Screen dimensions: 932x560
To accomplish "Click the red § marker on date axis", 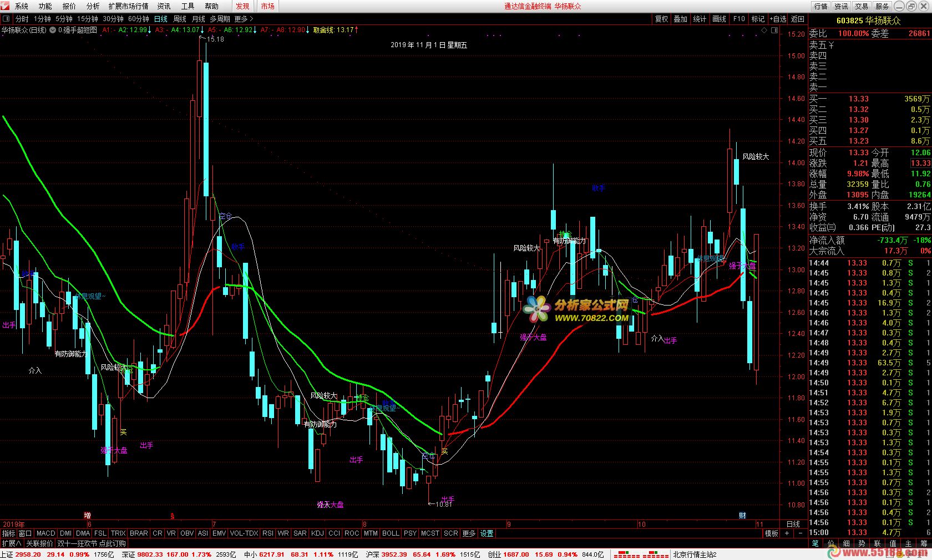I will pos(173,516).
